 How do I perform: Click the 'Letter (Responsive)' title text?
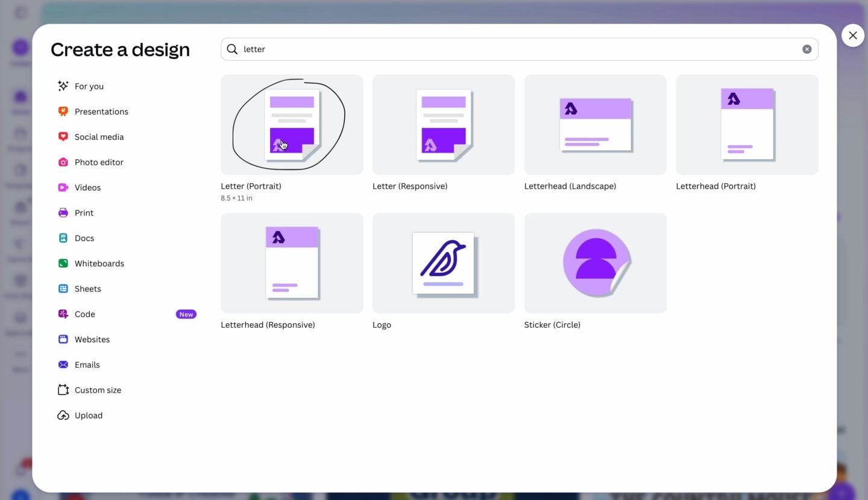tap(410, 186)
